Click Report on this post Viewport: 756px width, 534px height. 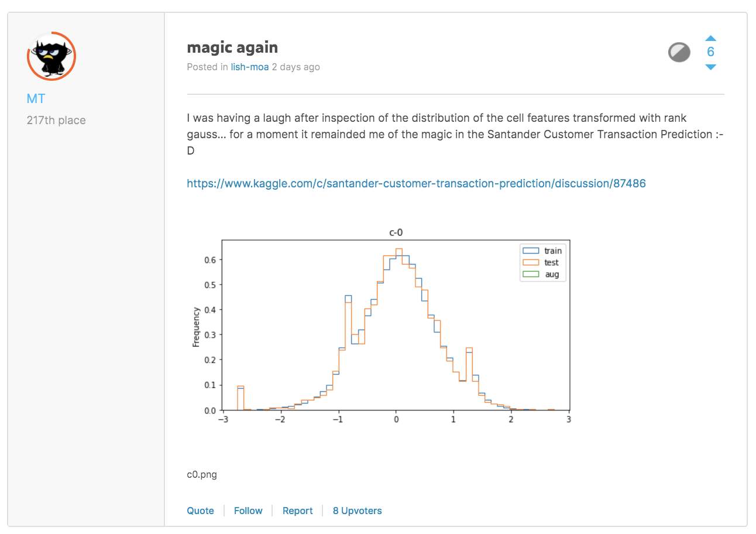point(298,511)
